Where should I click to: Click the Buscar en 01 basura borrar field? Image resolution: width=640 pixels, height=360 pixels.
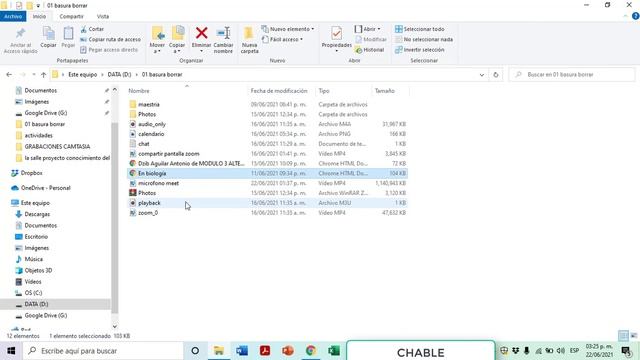pos(572,75)
